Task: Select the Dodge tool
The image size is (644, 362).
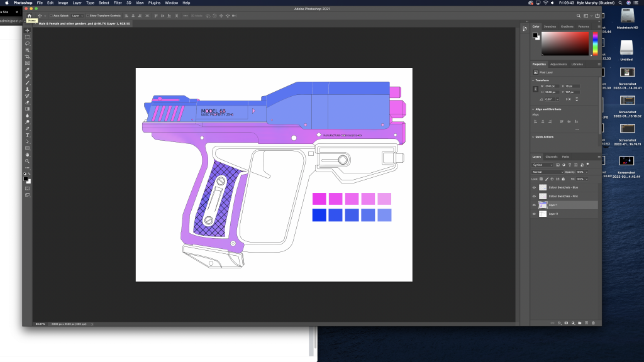Action: click(x=28, y=123)
